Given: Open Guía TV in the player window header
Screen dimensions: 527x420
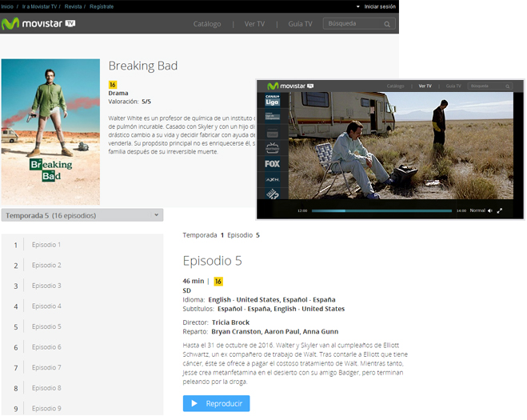Looking at the screenshot, I should click(453, 86).
